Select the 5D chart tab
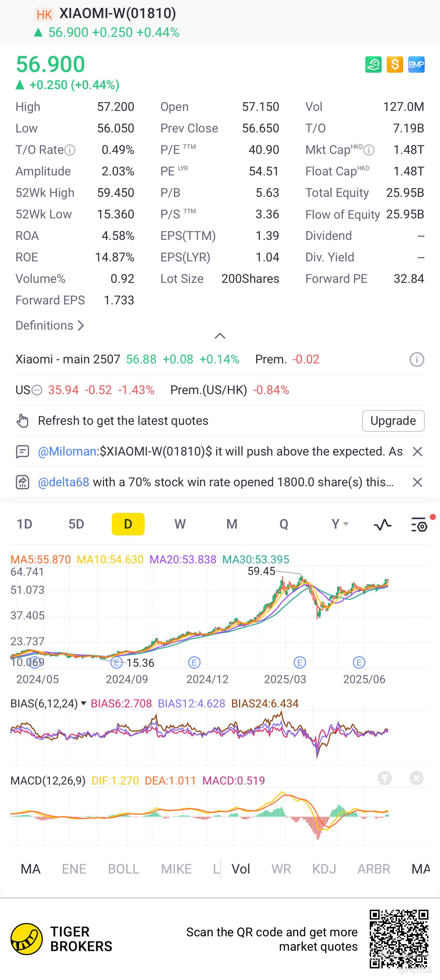The height and width of the screenshot is (980, 440). (x=76, y=524)
